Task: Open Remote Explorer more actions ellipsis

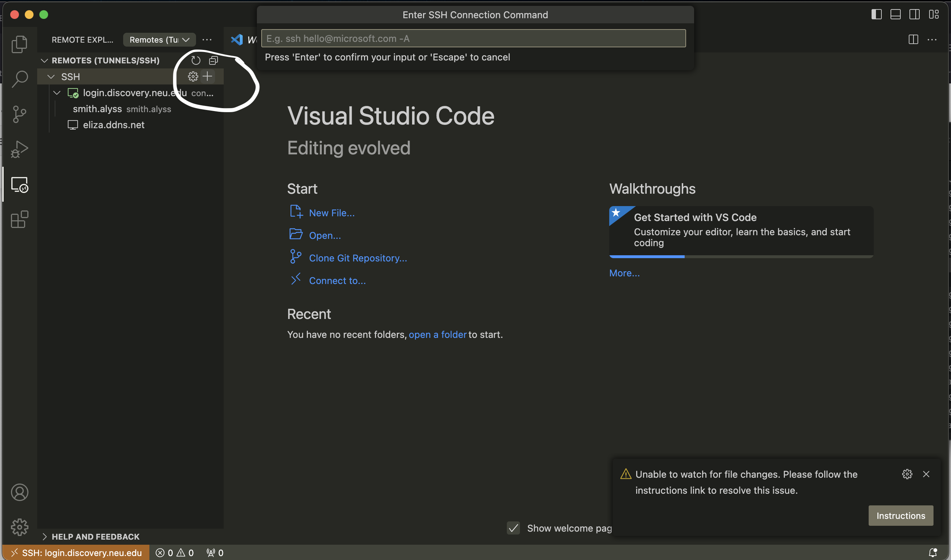Action: coord(207,40)
